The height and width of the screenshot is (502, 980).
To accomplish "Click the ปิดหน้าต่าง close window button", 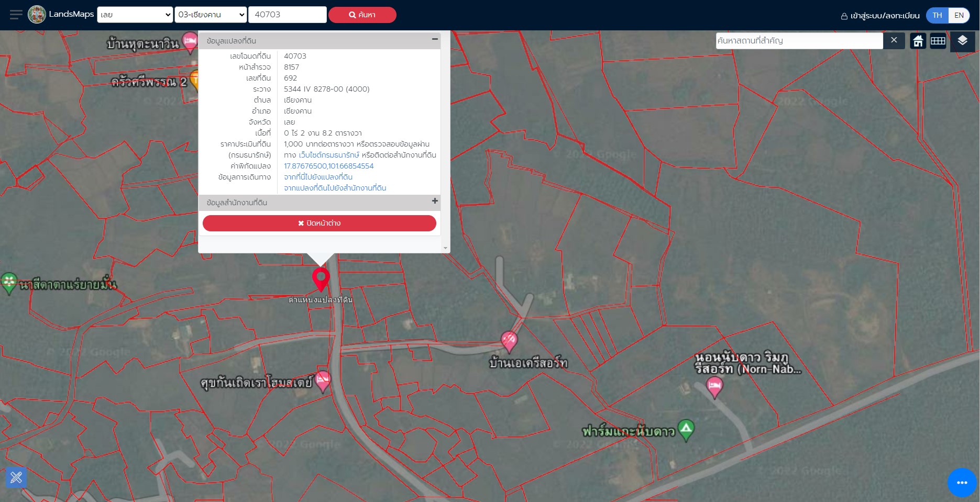I will point(320,223).
